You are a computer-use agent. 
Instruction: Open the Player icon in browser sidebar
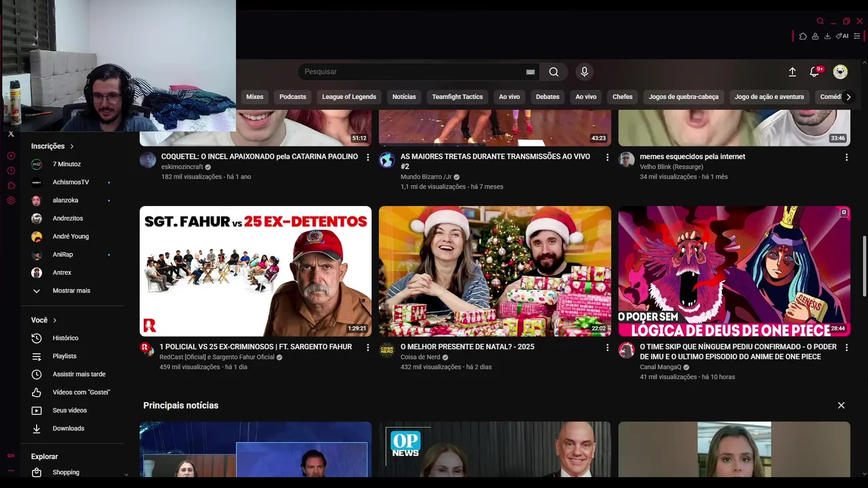click(11, 156)
